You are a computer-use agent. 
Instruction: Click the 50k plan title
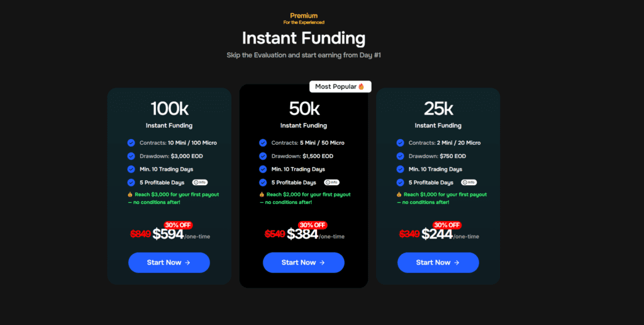coord(304,108)
